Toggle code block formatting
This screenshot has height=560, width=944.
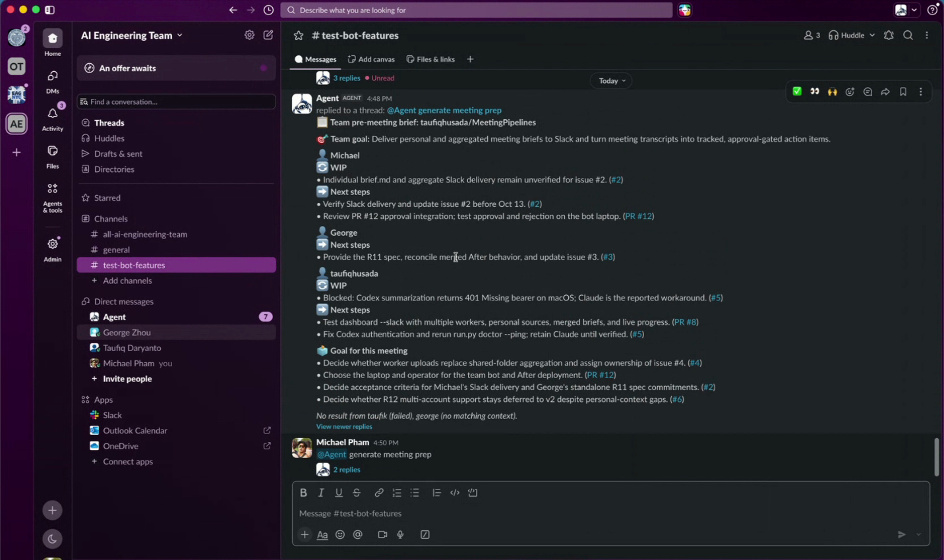[473, 493]
